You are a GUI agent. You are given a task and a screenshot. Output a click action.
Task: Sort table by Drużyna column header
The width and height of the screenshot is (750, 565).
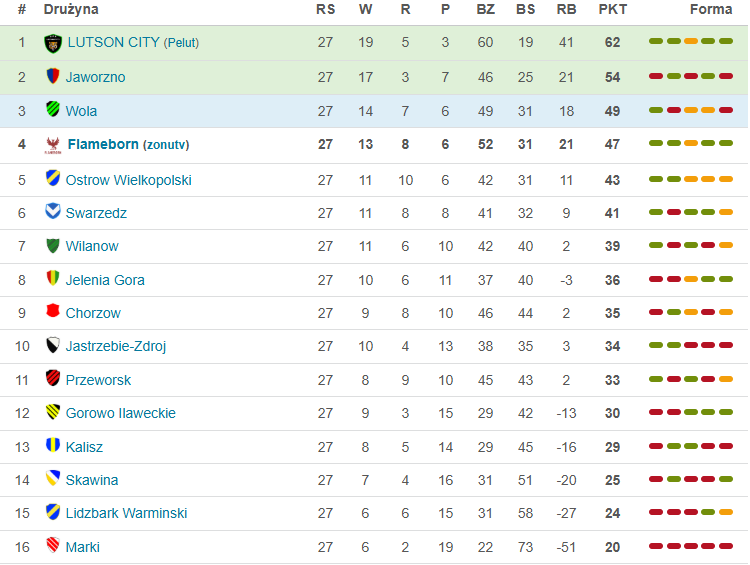[71, 9]
